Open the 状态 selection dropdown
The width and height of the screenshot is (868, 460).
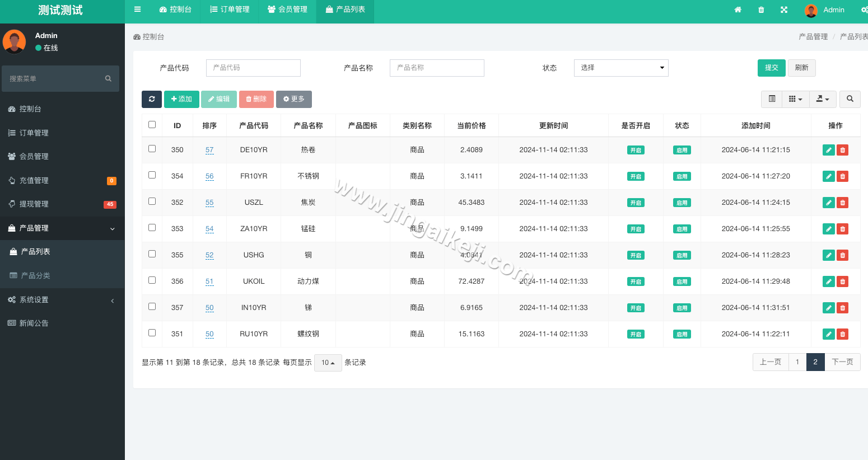(620, 68)
